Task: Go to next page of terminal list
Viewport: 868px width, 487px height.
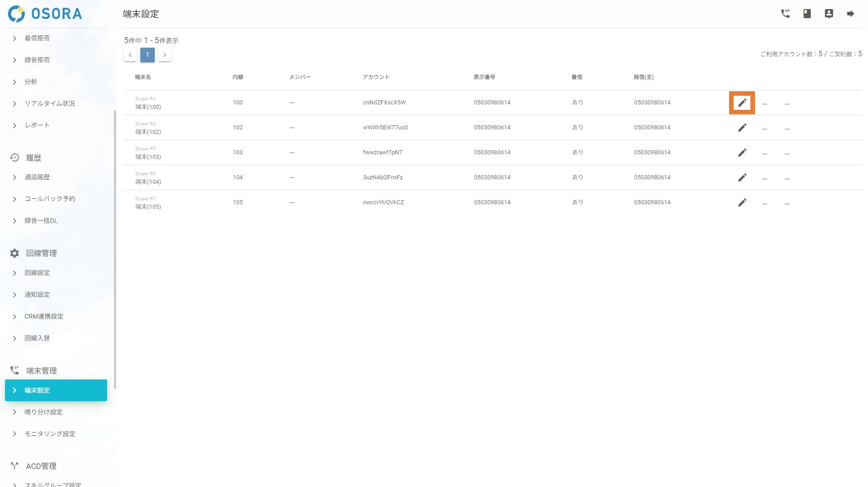Action: click(x=164, y=55)
